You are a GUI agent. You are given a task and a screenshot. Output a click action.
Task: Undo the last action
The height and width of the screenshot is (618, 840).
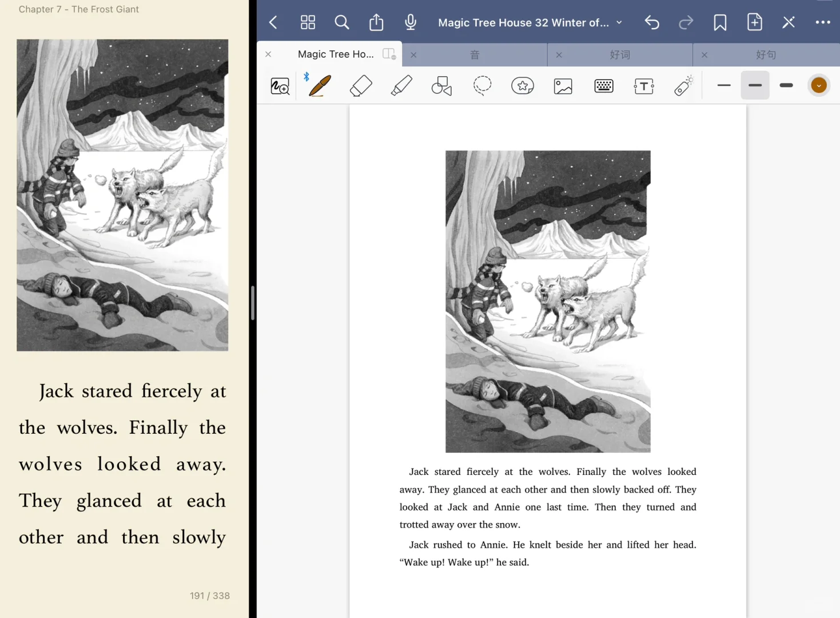(652, 23)
